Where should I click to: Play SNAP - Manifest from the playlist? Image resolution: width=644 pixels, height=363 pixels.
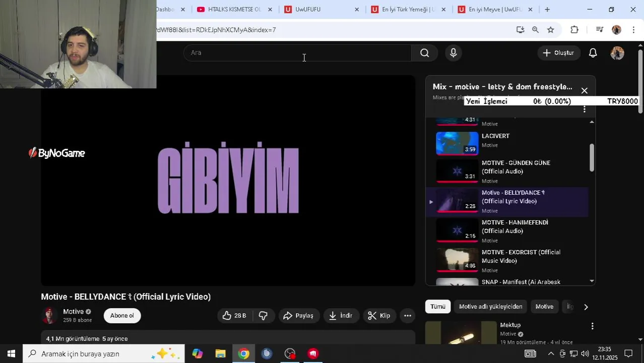[x=506, y=282]
